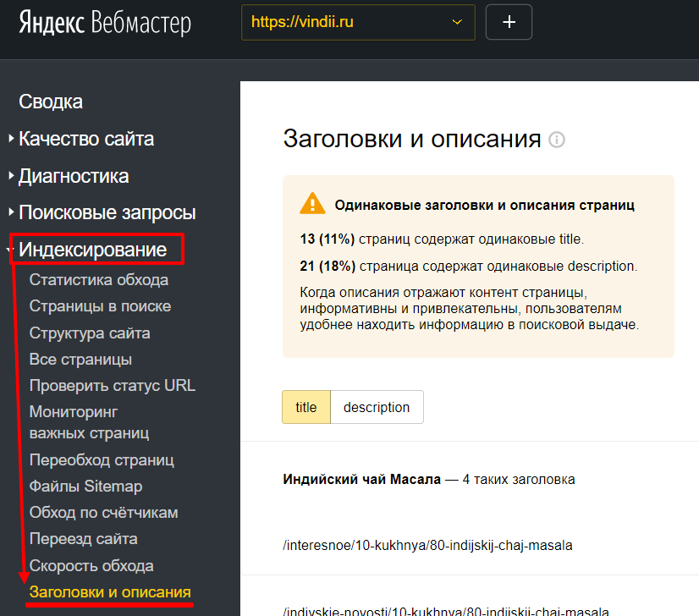Select Обход по счётчикам
This screenshot has height=616, width=699.
tap(104, 513)
